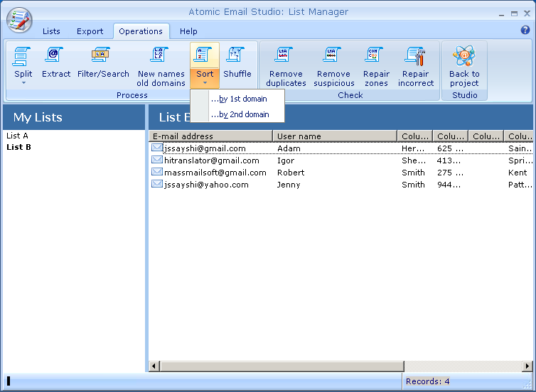Click envelope icon for hitranslator@gmail.com
Screen dimensions: 536x392
(x=157, y=160)
